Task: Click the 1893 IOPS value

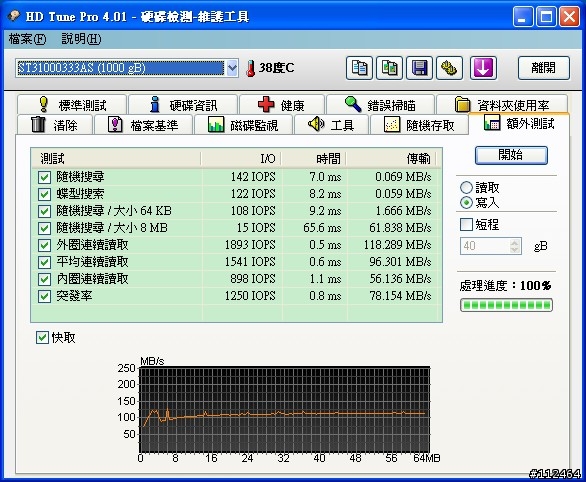Action: [250, 245]
